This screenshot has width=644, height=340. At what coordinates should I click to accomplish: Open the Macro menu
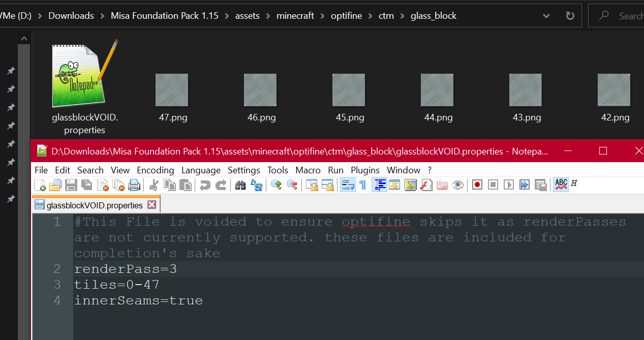pyautogui.click(x=308, y=170)
